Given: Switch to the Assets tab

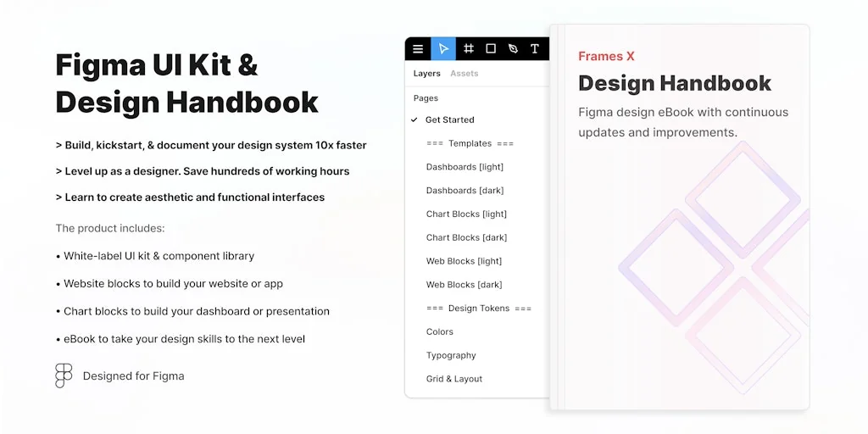Looking at the screenshot, I should (464, 73).
